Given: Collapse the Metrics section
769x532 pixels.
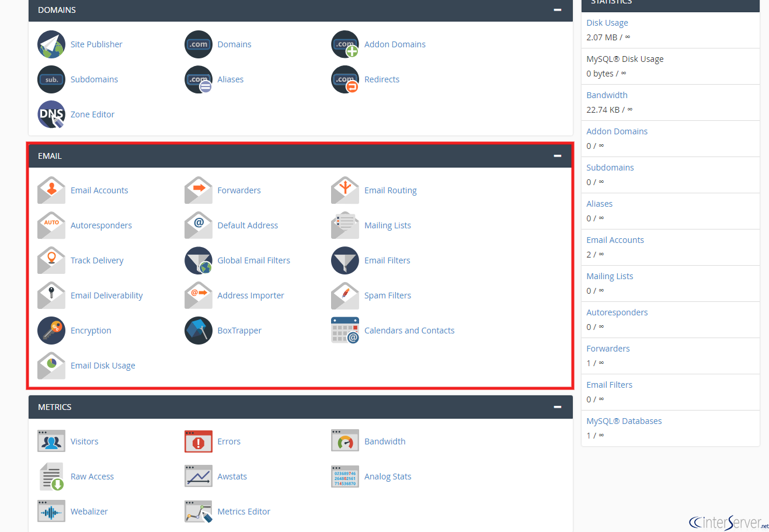Looking at the screenshot, I should tap(558, 407).
